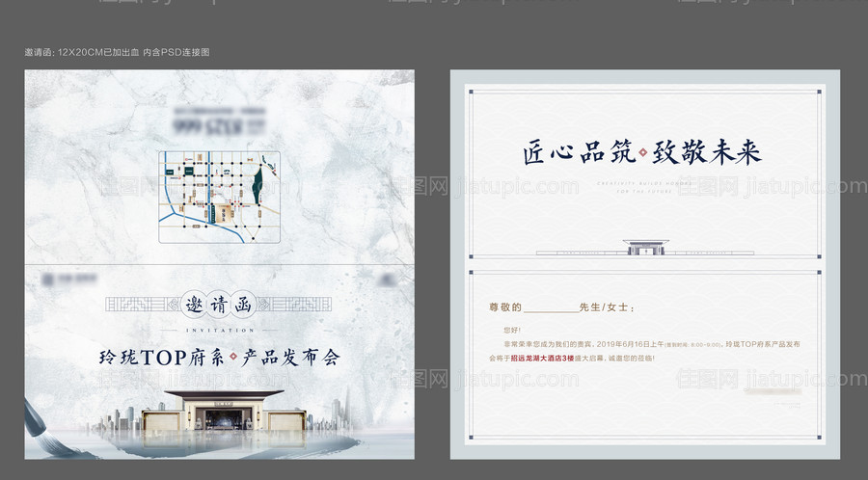Click the red diamond between 玲珑TOP府系 and 产品发布会

[232, 359]
